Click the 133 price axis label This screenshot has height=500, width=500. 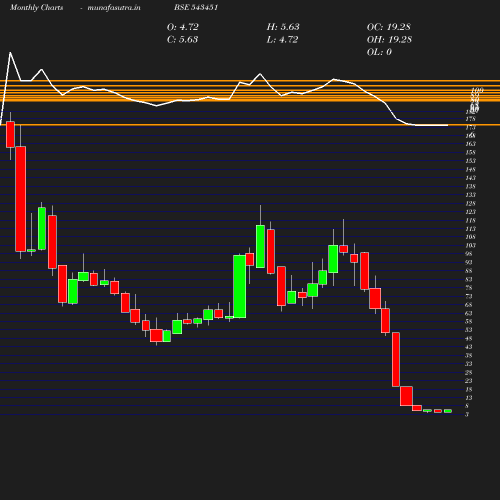pos(470,195)
